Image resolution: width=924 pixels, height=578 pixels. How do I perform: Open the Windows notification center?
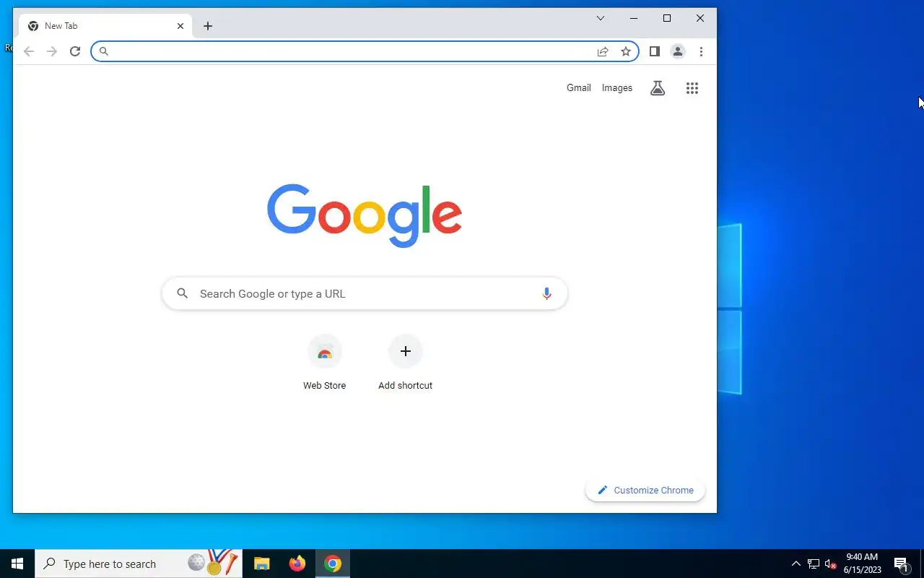pos(901,564)
